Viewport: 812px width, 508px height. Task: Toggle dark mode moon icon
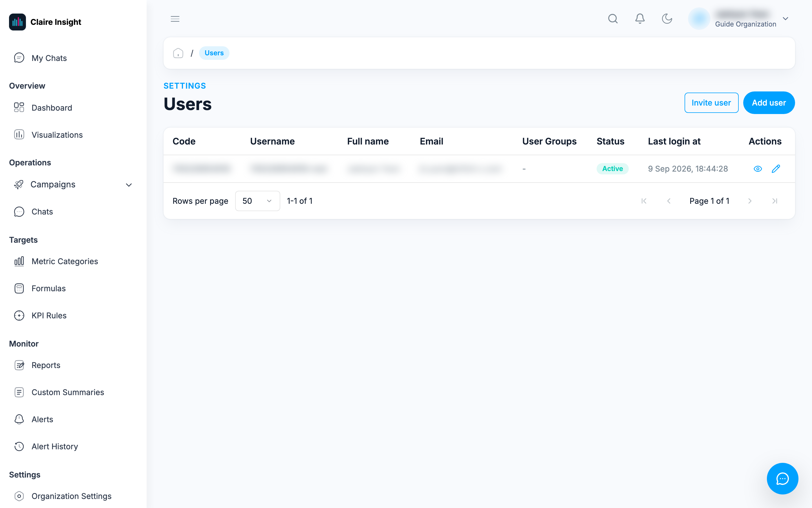(667, 19)
